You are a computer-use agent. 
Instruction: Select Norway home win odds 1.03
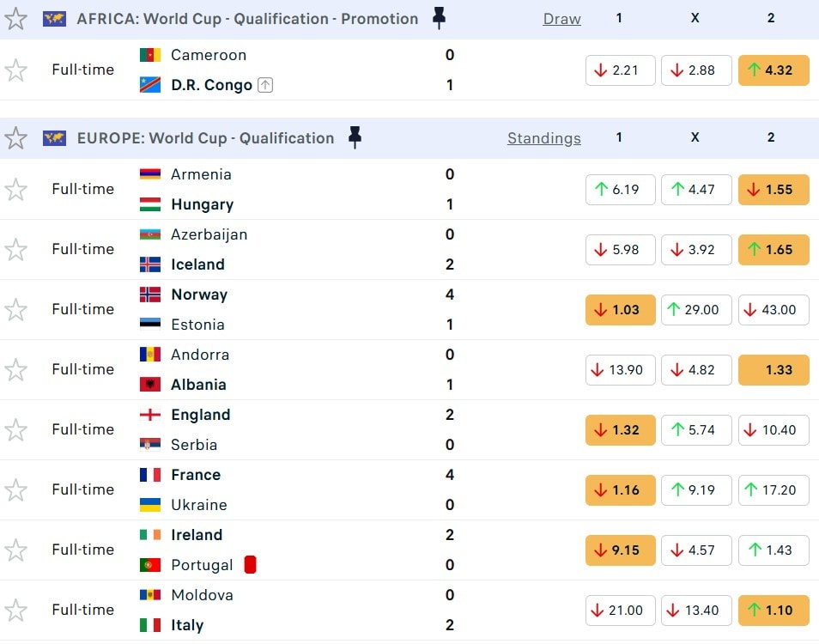point(620,310)
